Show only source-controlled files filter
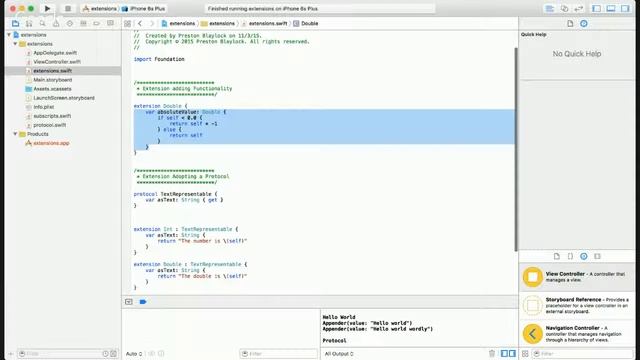 (x=113, y=354)
